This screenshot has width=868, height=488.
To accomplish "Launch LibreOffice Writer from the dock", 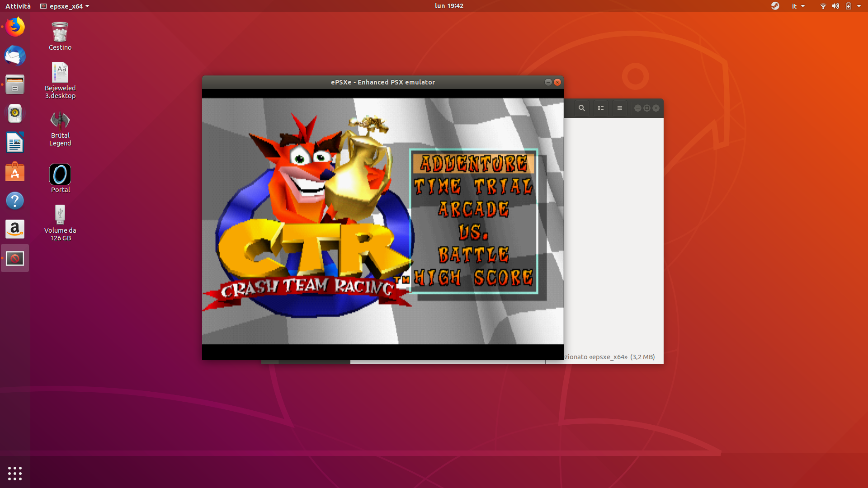I will click(x=15, y=143).
